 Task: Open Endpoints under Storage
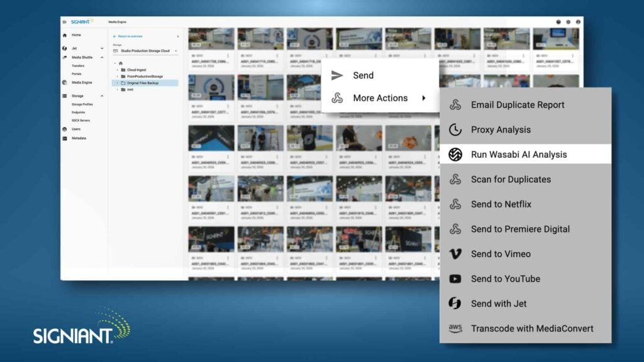(x=78, y=112)
